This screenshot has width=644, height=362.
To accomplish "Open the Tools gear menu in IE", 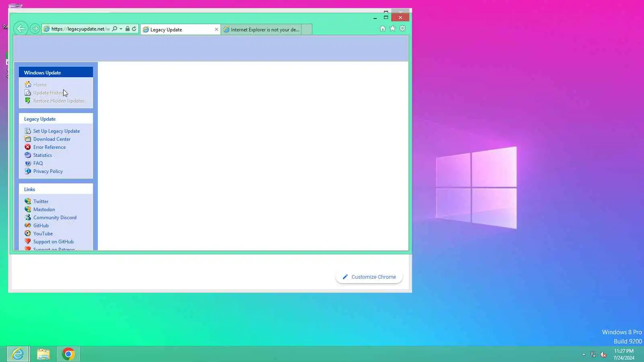I will [x=402, y=29].
